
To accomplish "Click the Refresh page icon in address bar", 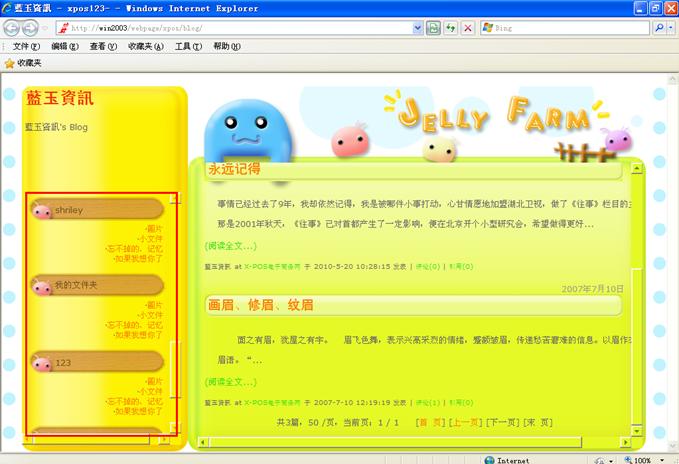I will [x=450, y=28].
